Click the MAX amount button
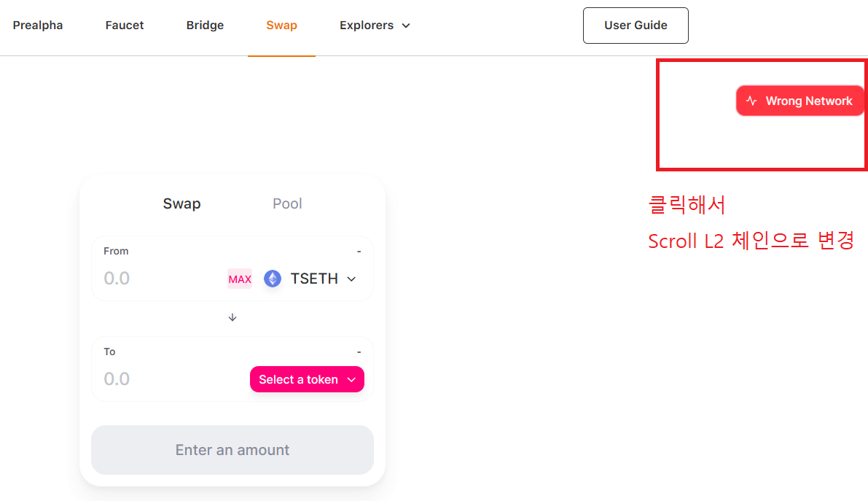This screenshot has height=501, width=868. pyautogui.click(x=240, y=279)
